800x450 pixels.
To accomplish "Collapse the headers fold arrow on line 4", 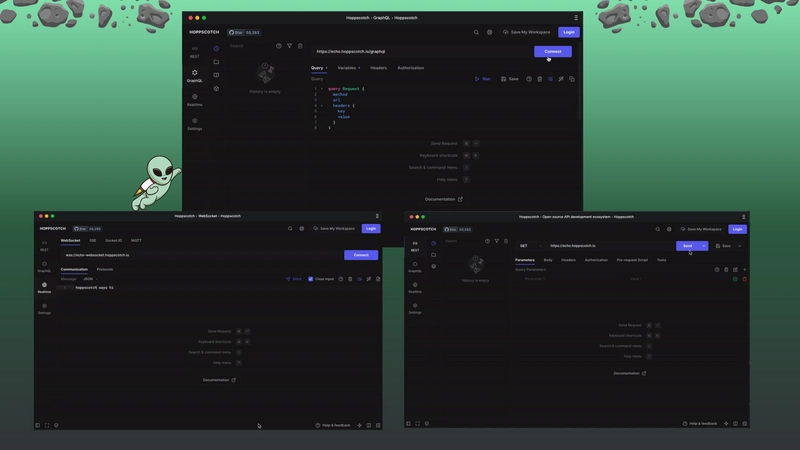I will point(322,106).
